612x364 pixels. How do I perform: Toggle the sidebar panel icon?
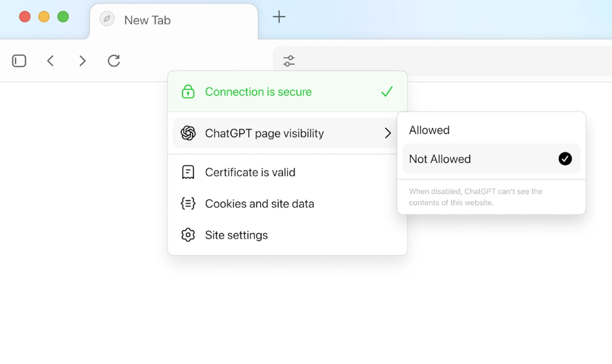pyautogui.click(x=19, y=61)
